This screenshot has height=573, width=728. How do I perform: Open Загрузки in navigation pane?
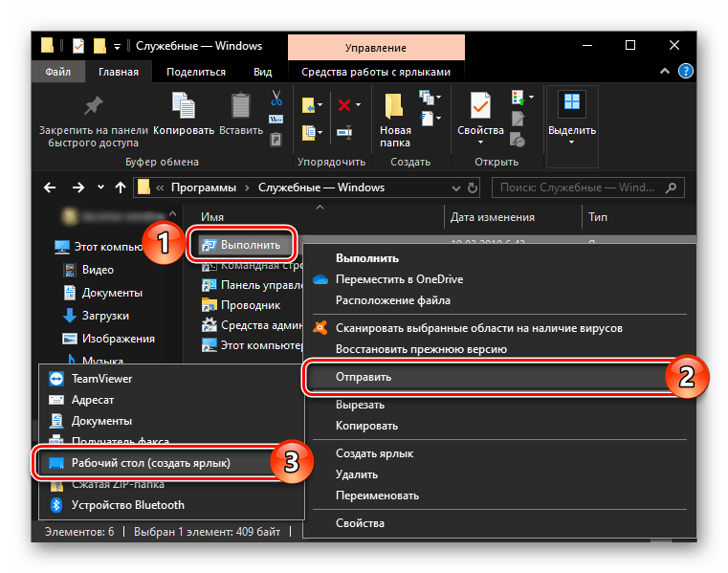coord(105,316)
